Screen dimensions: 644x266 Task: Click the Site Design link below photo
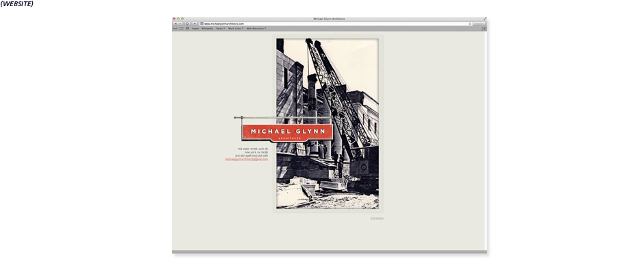click(377, 218)
